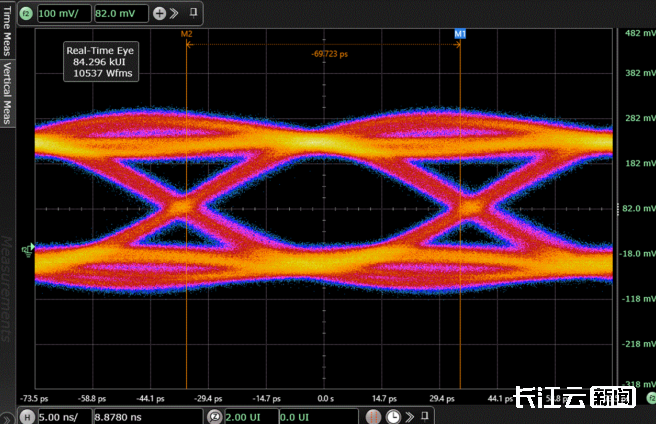Open the Vertical Meas side tab
Screen dimensions: 656x424
click(x=8, y=93)
